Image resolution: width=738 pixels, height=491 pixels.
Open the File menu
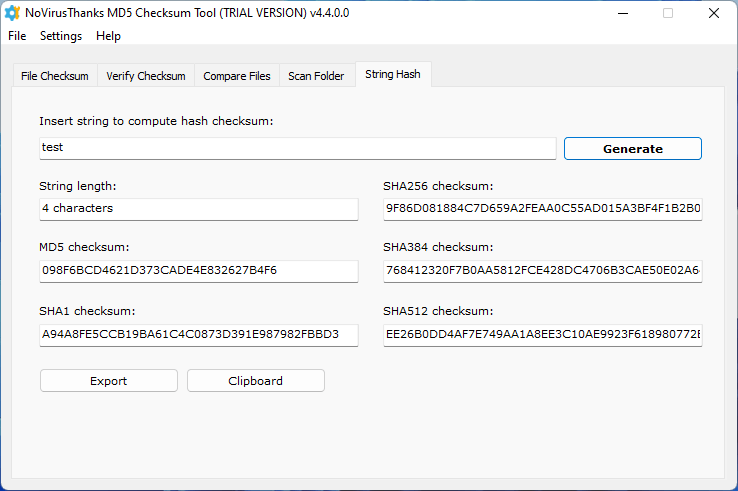pyautogui.click(x=17, y=36)
